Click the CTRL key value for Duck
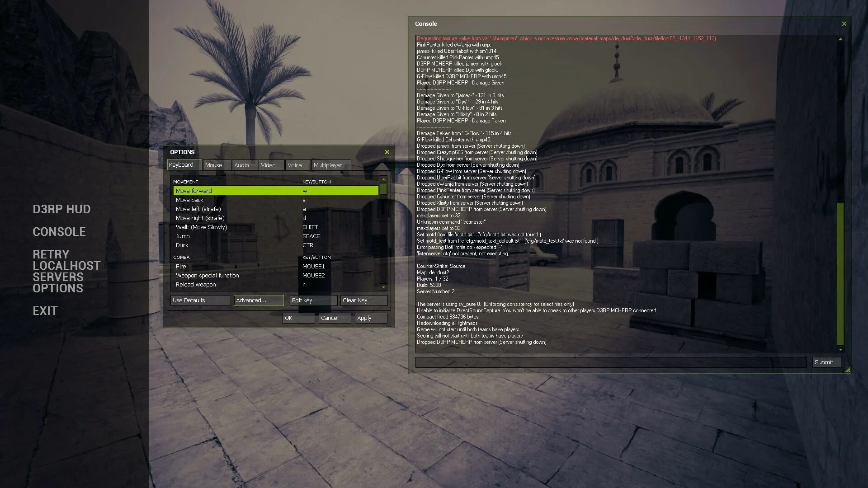The image size is (868, 488). 309,245
